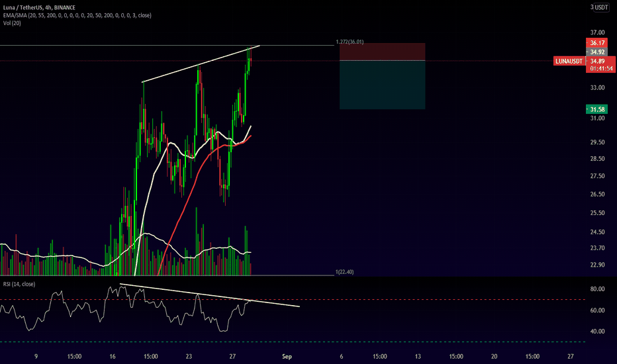Image resolution: width=617 pixels, height=364 pixels.
Task: Click date 23 on the time axis
Action: 189,357
